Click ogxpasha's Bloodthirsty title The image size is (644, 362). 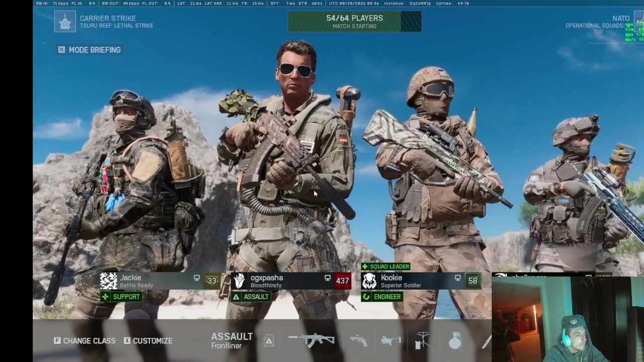266,286
